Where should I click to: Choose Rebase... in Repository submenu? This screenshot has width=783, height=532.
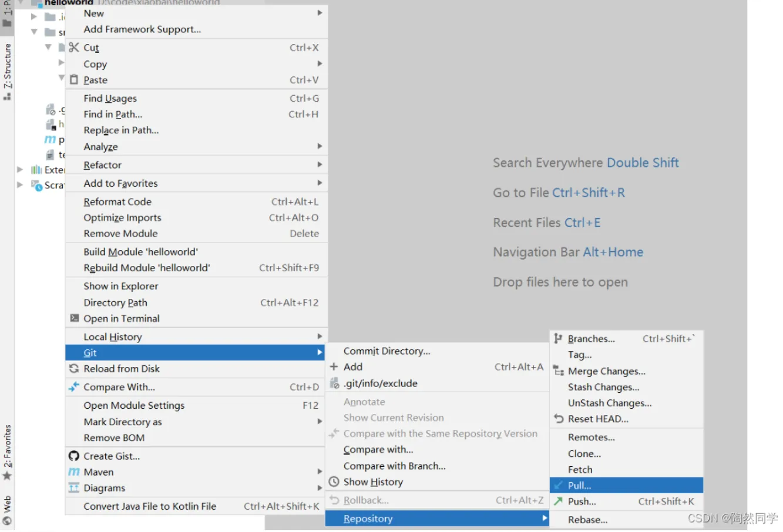coord(626,520)
